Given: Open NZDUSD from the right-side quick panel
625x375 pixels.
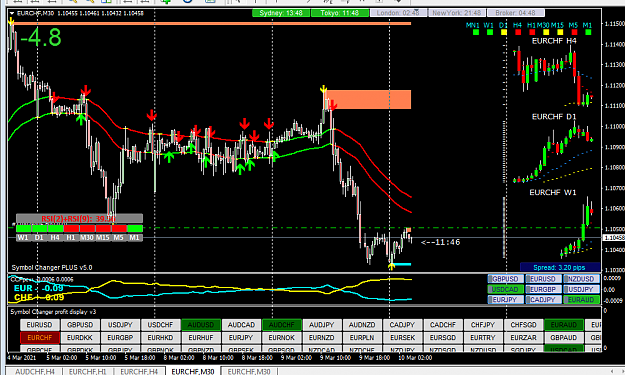Looking at the screenshot, I should pos(581,279).
